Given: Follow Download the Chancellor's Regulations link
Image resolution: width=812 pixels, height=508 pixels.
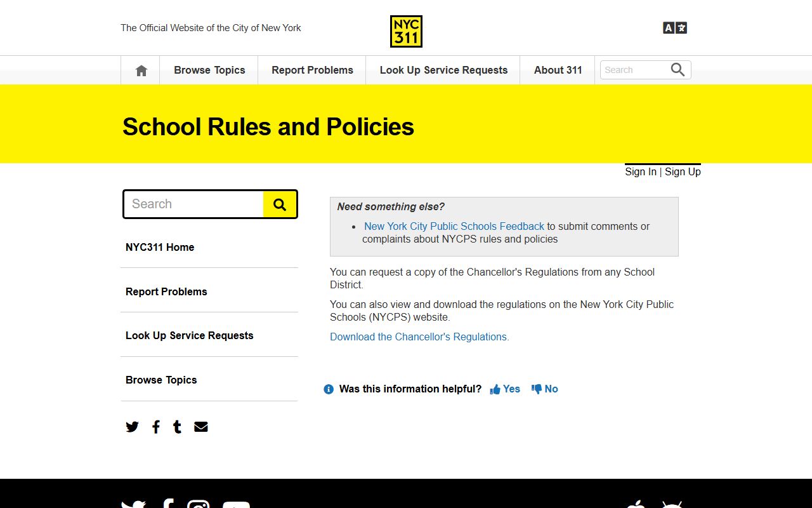Looking at the screenshot, I should 419,337.
